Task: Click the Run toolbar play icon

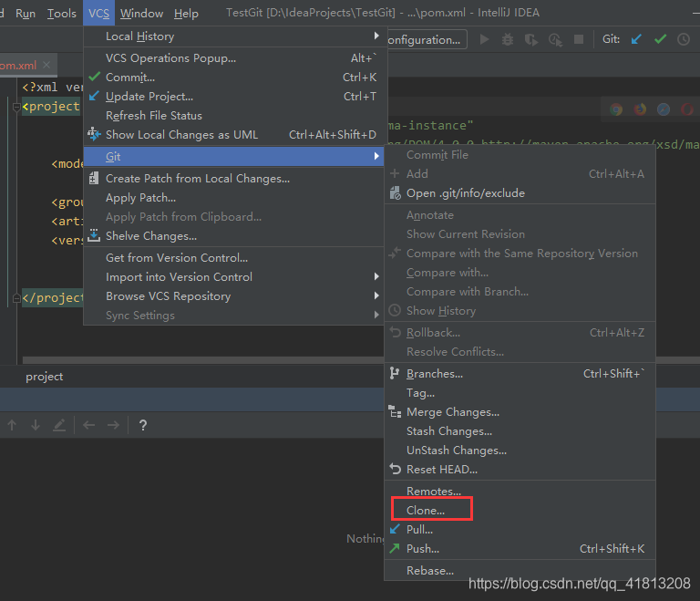Action: 484,39
